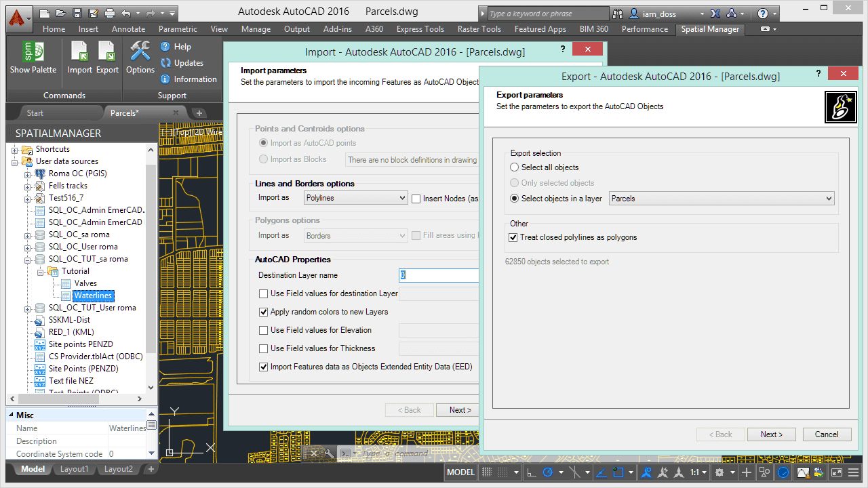The height and width of the screenshot is (488, 868).
Task: Uncheck 'Treat closed polylines as polygons'
Action: (513, 237)
